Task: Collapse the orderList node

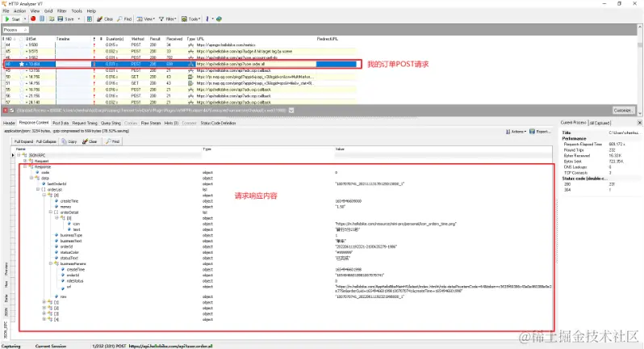Action: coord(38,190)
